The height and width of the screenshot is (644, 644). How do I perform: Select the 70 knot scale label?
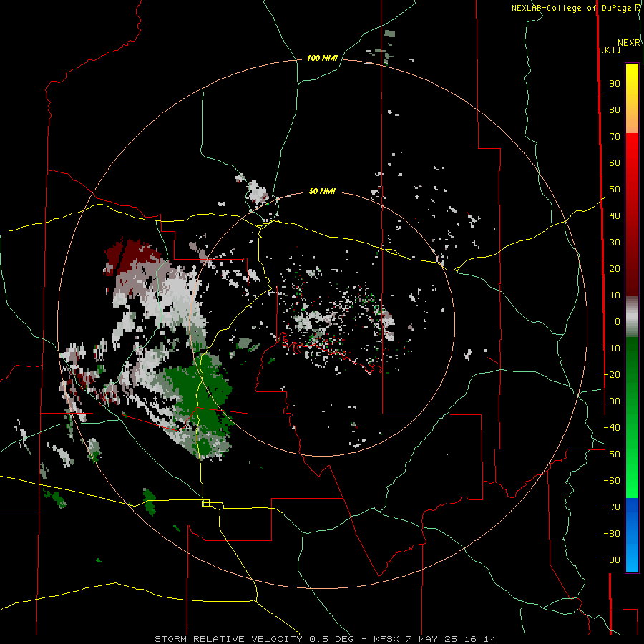pyautogui.click(x=615, y=137)
